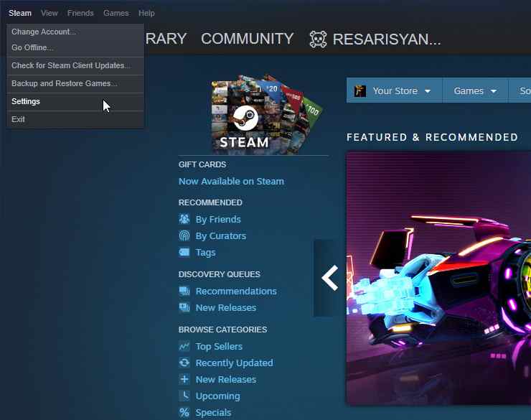The width and height of the screenshot is (531, 420).
Task: Click the Tags icon in sidebar
Action: [184, 253]
